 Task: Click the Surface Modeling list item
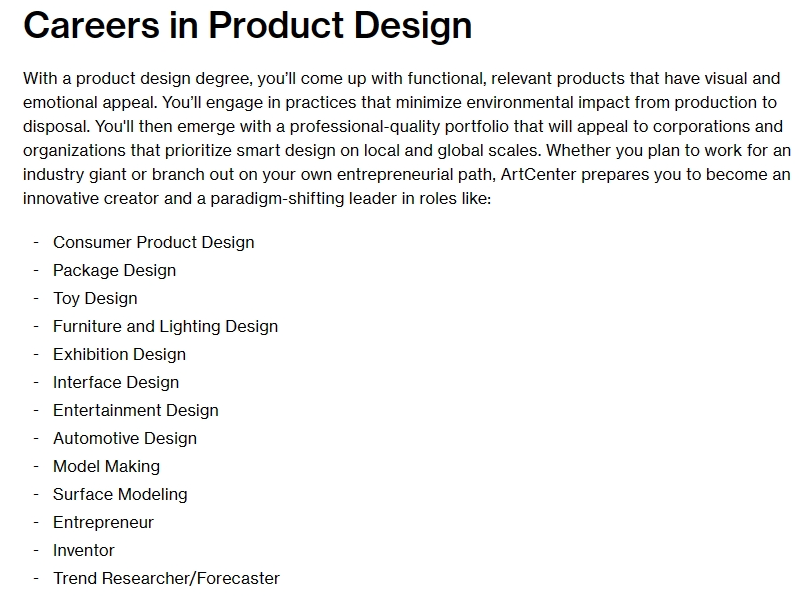(x=120, y=494)
